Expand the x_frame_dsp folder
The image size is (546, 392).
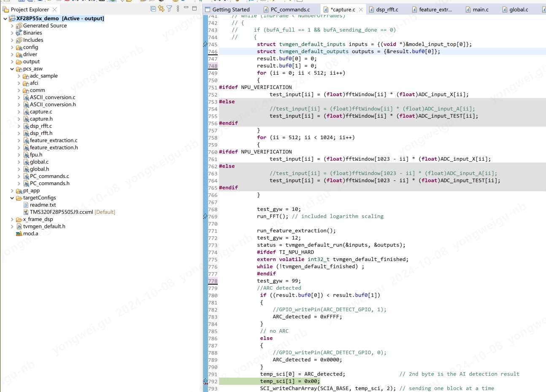(12, 219)
